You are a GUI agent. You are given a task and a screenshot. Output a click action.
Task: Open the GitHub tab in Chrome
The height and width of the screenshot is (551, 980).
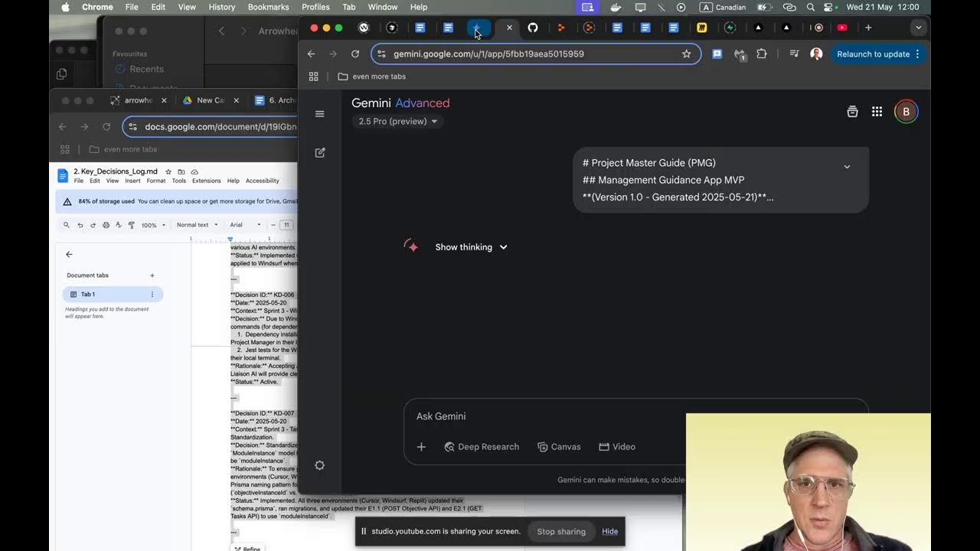point(533,28)
